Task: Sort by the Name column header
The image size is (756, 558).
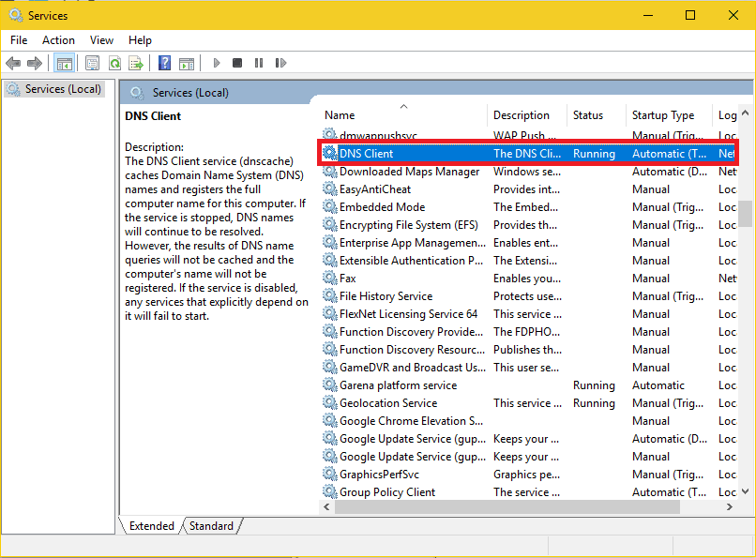Action: tap(404, 115)
